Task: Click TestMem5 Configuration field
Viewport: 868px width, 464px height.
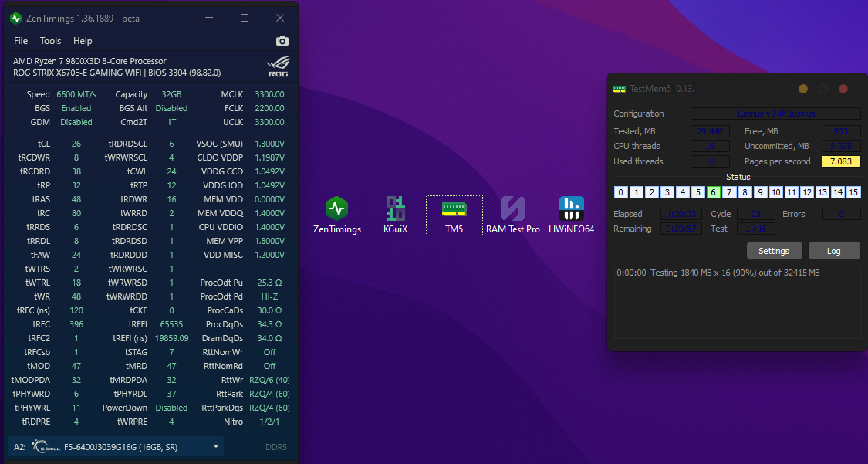Action: [x=775, y=113]
